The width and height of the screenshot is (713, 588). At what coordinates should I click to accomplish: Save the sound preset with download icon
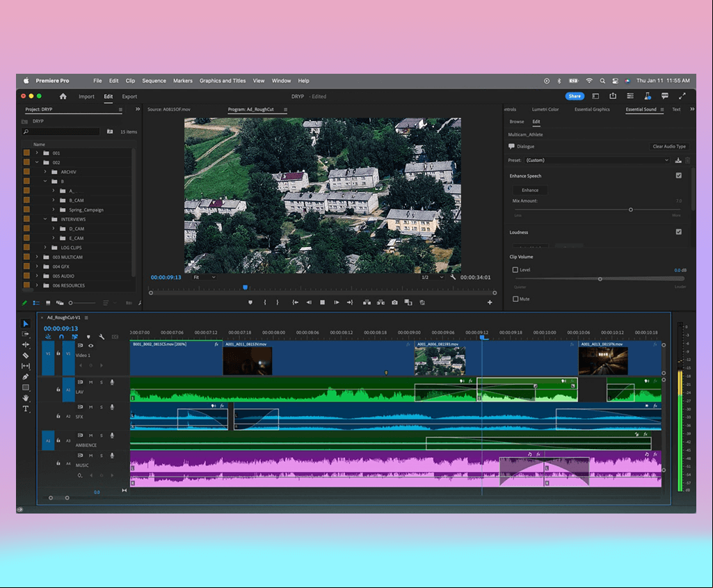tap(678, 160)
